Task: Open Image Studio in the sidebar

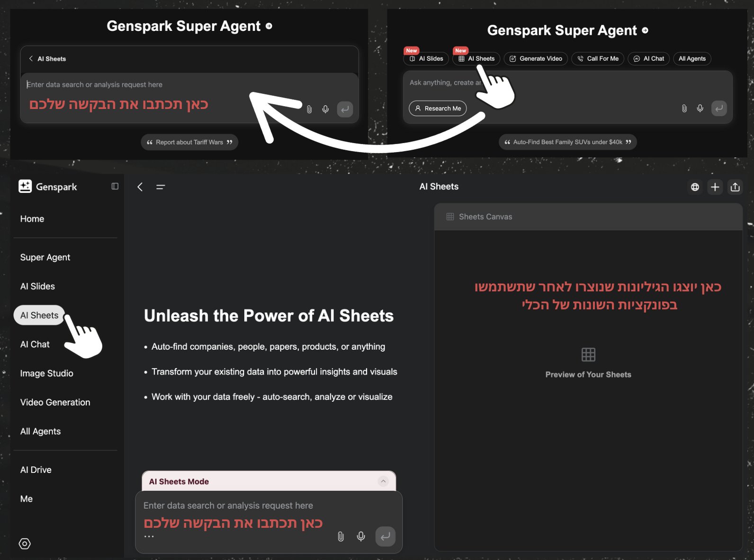Action: click(x=46, y=373)
